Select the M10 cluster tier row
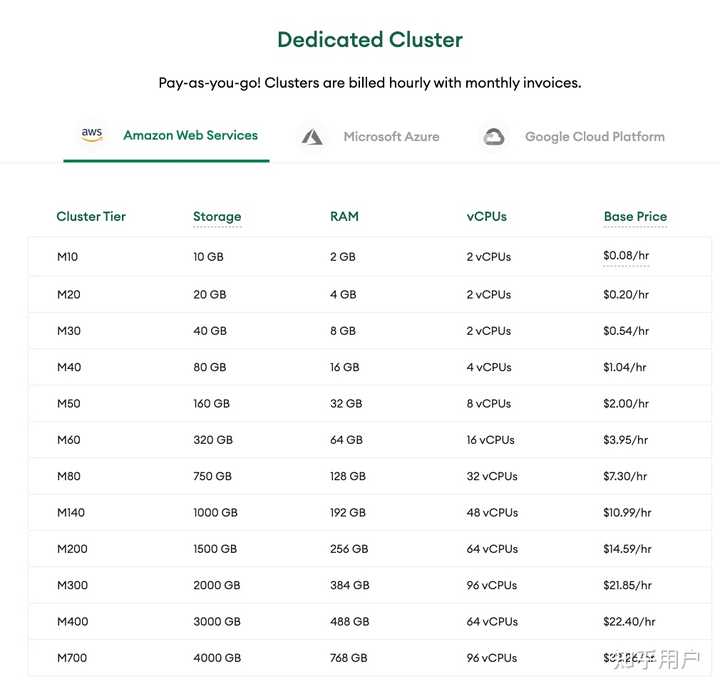The width and height of the screenshot is (720, 684). click(68, 257)
